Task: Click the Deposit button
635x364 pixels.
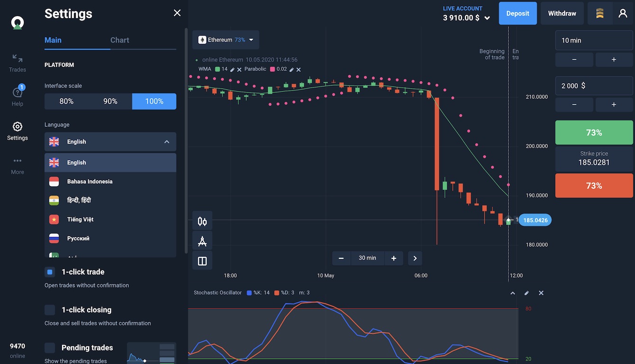Action: (x=517, y=13)
